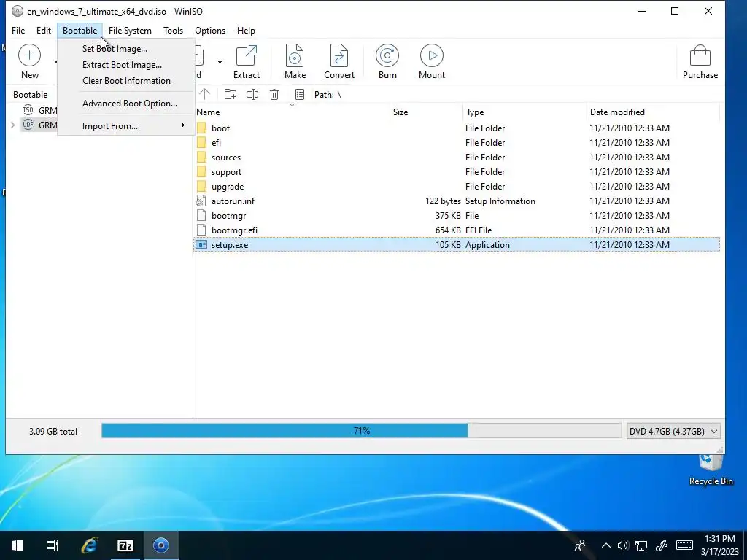Select the sources folder row
This screenshot has height=560, width=747.
click(457, 157)
